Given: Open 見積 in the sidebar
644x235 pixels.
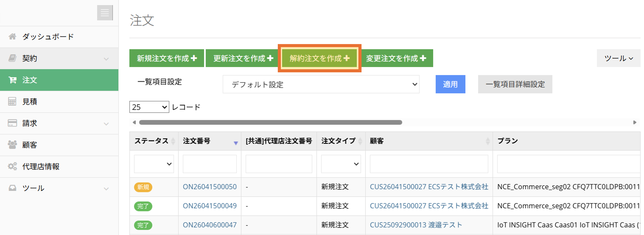Looking at the screenshot, I should point(59,101).
